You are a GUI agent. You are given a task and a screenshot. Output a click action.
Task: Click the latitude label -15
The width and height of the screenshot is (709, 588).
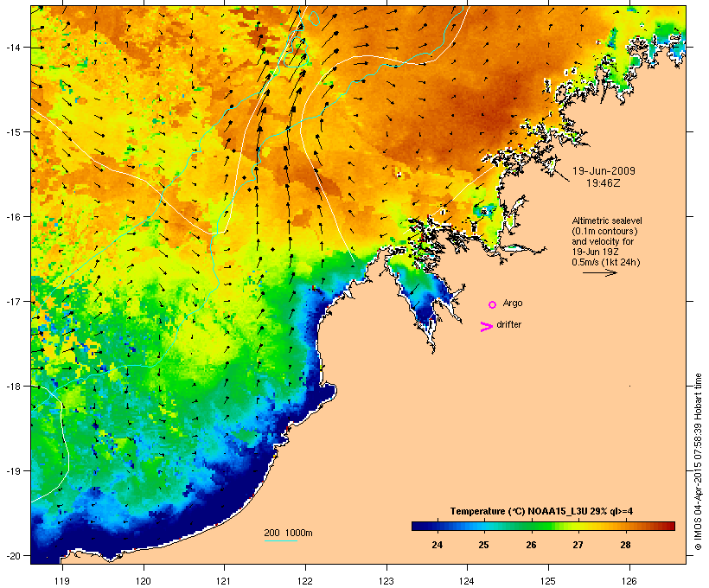(12, 132)
